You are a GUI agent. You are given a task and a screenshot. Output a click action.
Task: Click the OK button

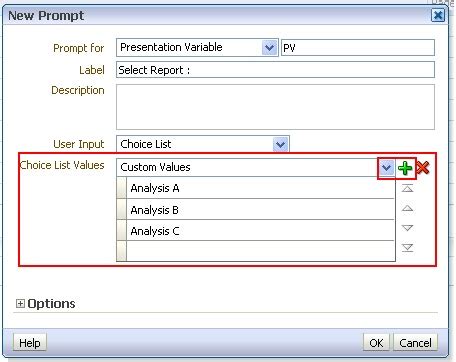tap(376, 343)
